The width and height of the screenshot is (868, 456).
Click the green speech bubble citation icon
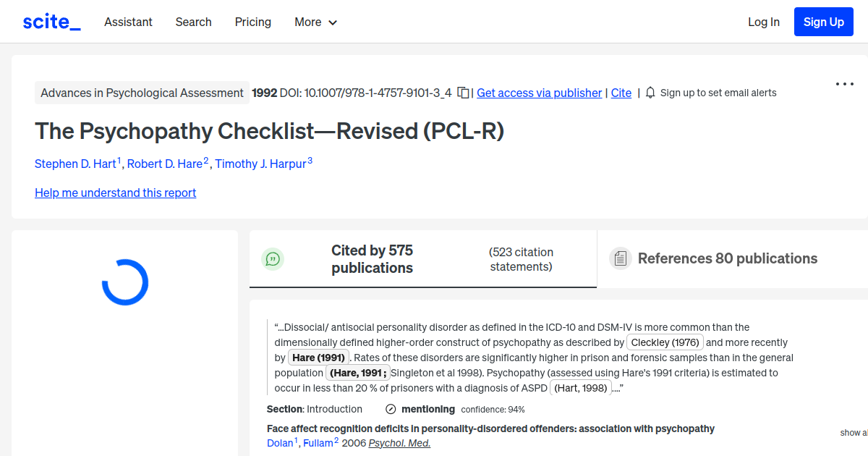click(273, 258)
